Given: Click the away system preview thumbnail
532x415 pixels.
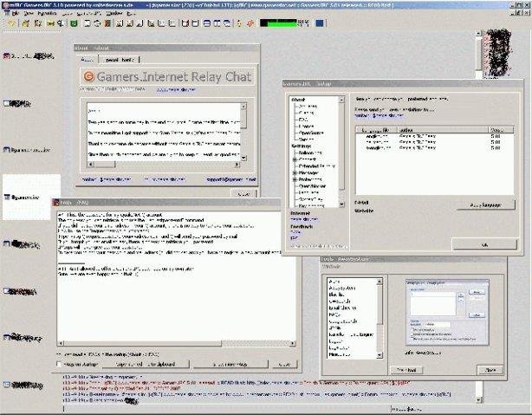Looking at the screenshot, I should click(447, 312).
